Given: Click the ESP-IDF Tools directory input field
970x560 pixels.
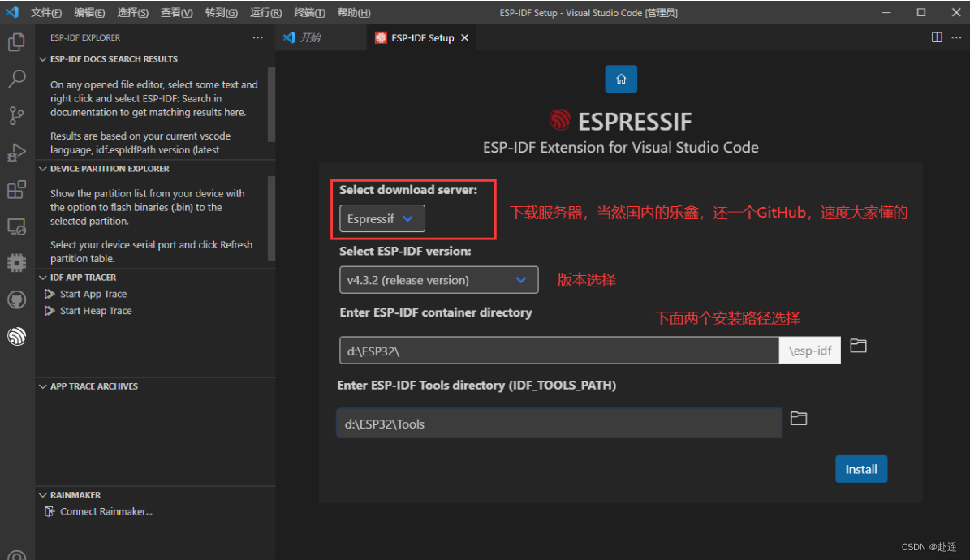Looking at the screenshot, I should [558, 423].
